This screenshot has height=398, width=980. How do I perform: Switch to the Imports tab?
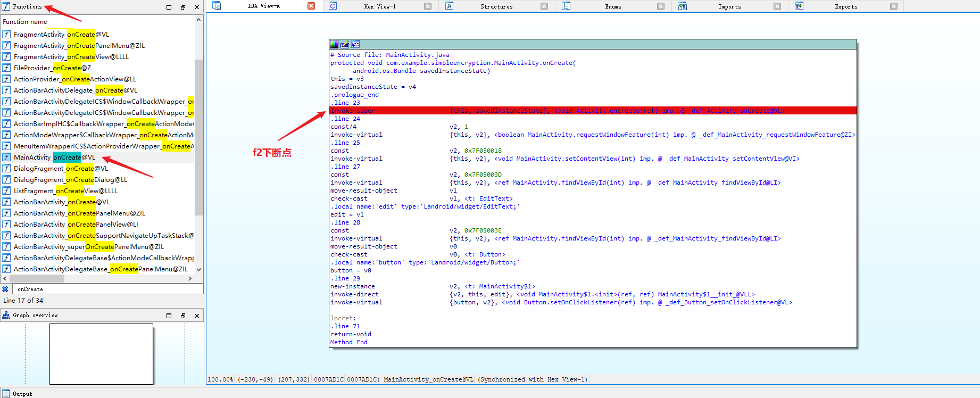click(x=729, y=6)
